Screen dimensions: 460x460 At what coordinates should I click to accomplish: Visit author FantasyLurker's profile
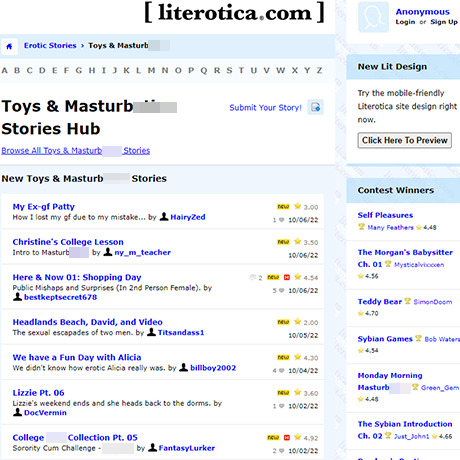click(187, 448)
